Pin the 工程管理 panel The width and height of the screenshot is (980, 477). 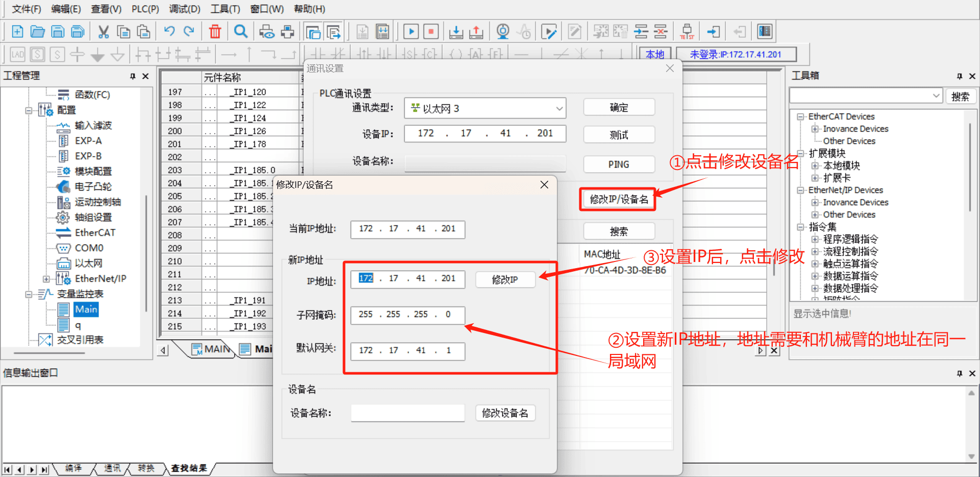(133, 76)
